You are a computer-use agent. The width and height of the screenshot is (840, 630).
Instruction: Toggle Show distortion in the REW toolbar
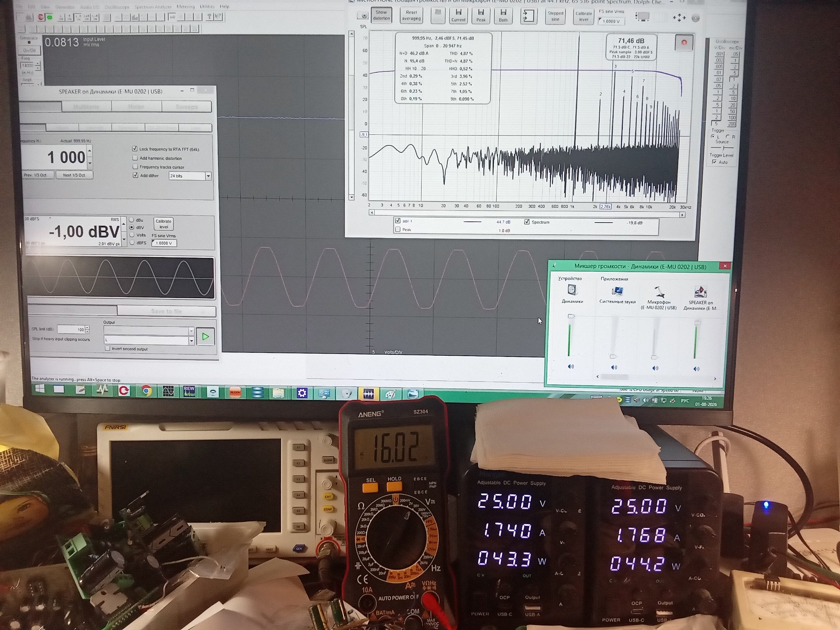[381, 15]
